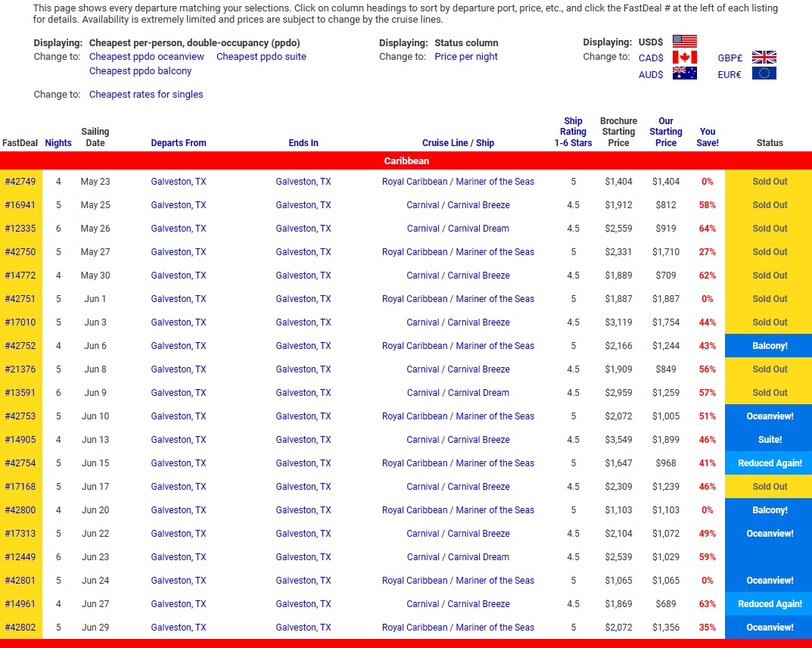Click the UK flag icon
The height and width of the screenshot is (648, 812).
(x=764, y=58)
